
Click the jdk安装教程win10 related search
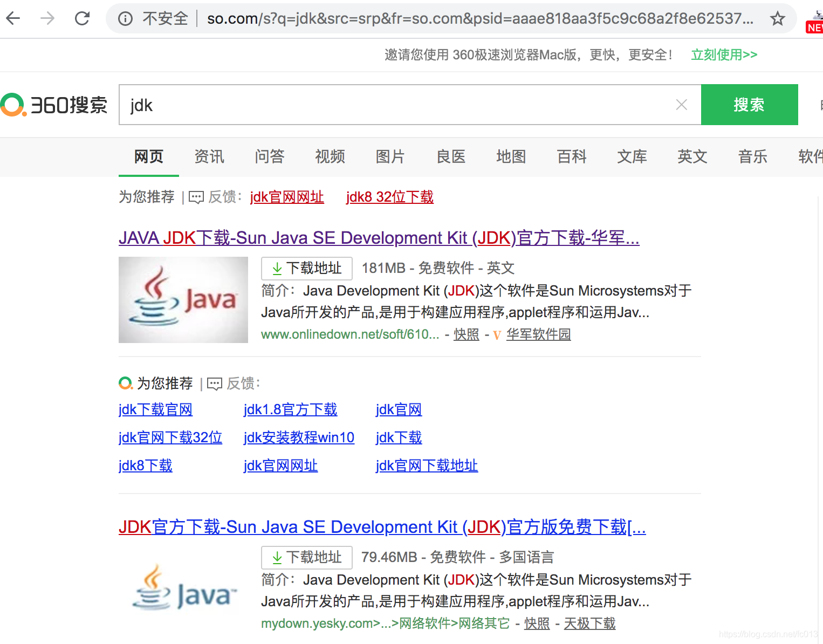click(299, 437)
